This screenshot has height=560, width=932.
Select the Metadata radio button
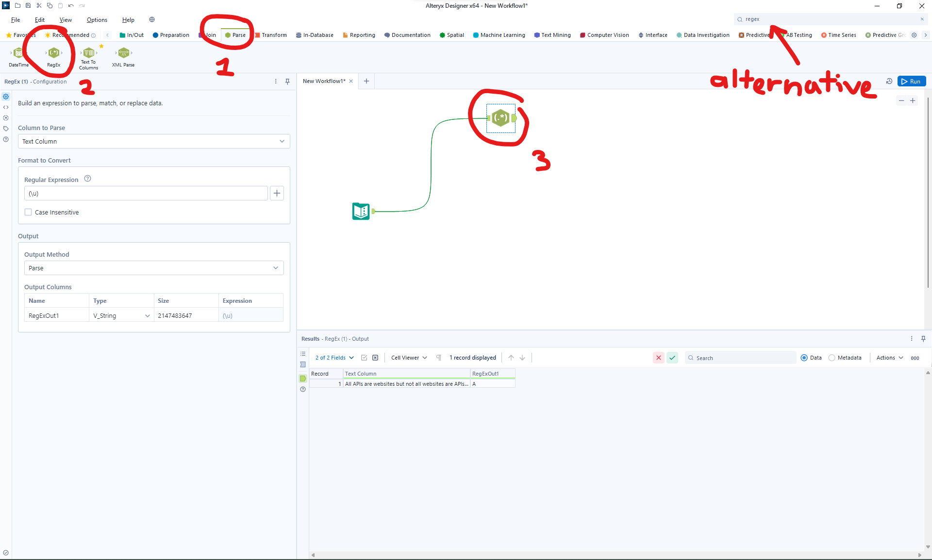click(832, 358)
